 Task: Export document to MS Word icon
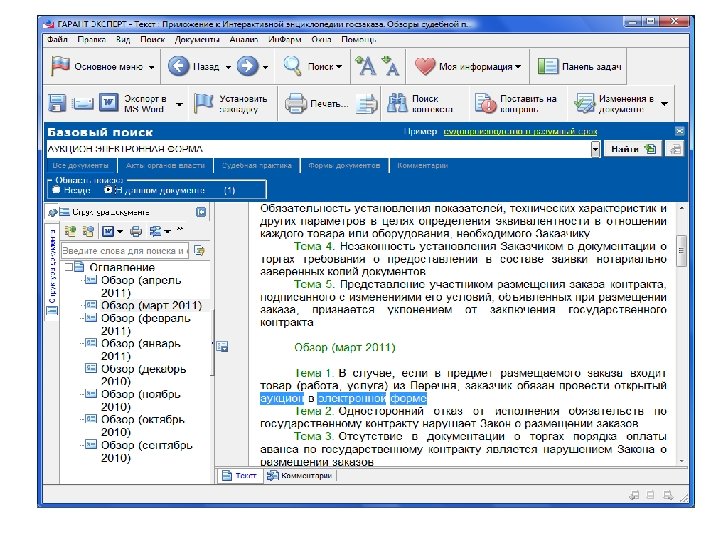(109, 103)
